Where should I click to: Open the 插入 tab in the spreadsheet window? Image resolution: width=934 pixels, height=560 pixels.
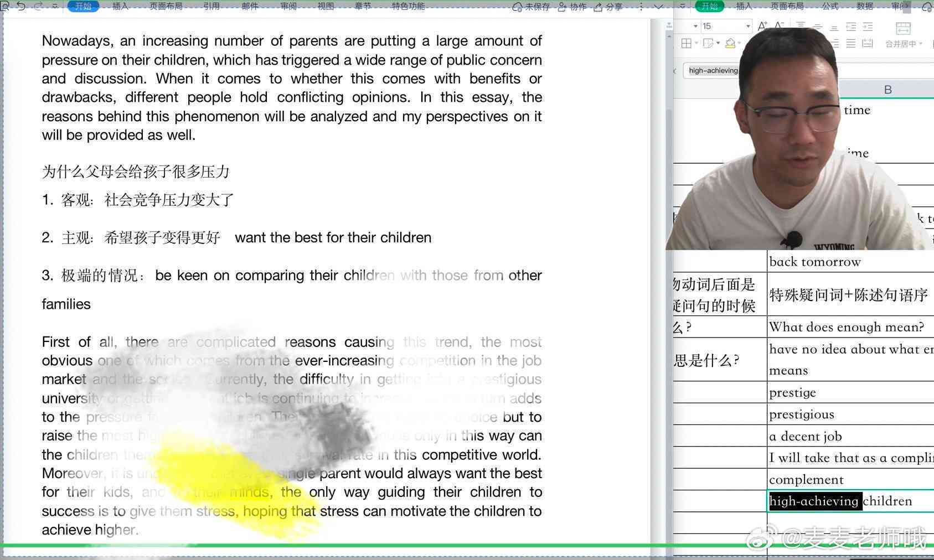[x=744, y=6]
